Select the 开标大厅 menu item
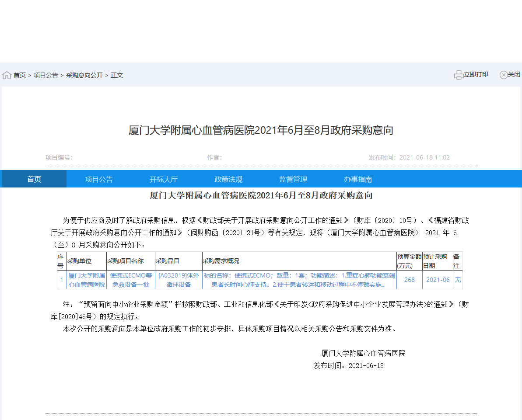This screenshot has width=522, height=420. click(163, 179)
